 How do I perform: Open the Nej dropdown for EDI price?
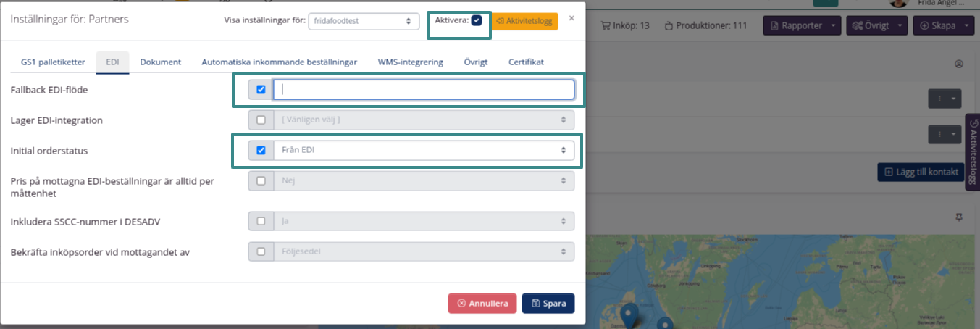(x=424, y=181)
